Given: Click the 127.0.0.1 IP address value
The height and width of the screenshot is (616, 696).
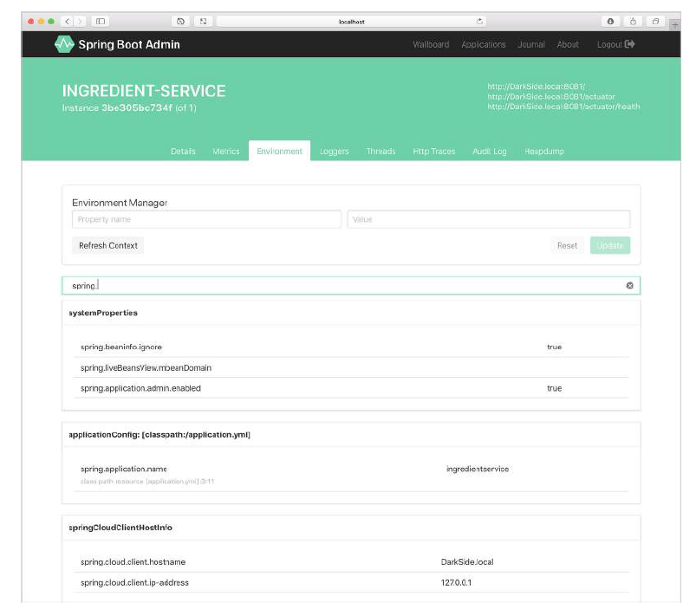Looking at the screenshot, I should [456, 582].
